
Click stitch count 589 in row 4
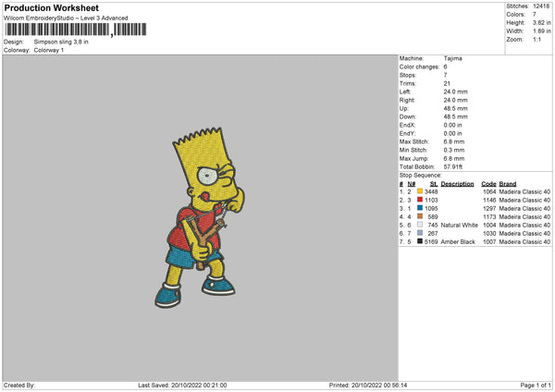click(x=433, y=217)
